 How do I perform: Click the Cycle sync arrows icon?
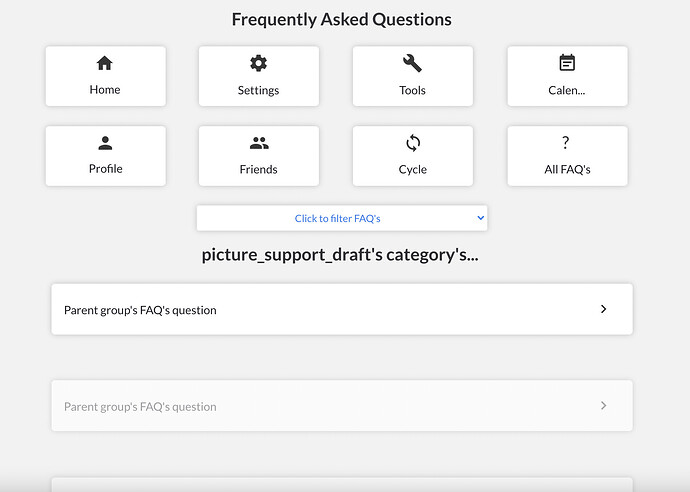(413, 143)
